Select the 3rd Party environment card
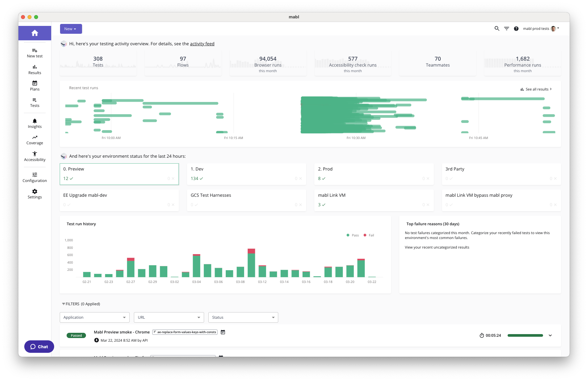This screenshot has width=588, height=381. point(501,174)
